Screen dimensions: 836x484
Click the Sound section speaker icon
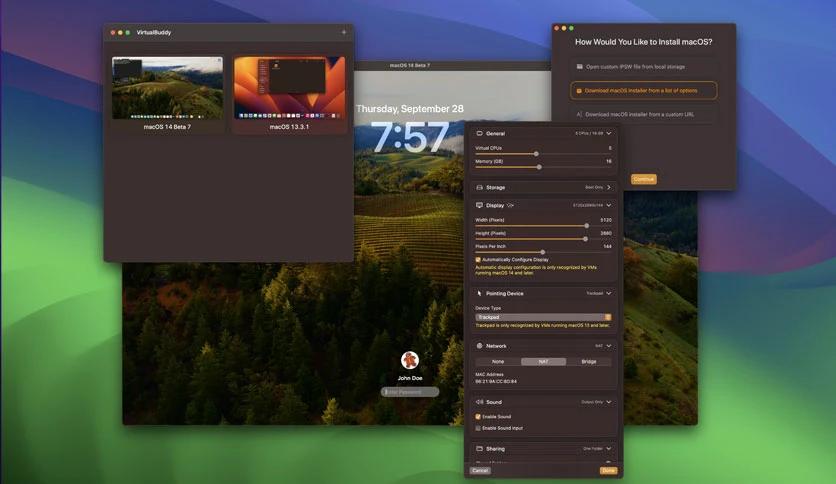tap(479, 402)
